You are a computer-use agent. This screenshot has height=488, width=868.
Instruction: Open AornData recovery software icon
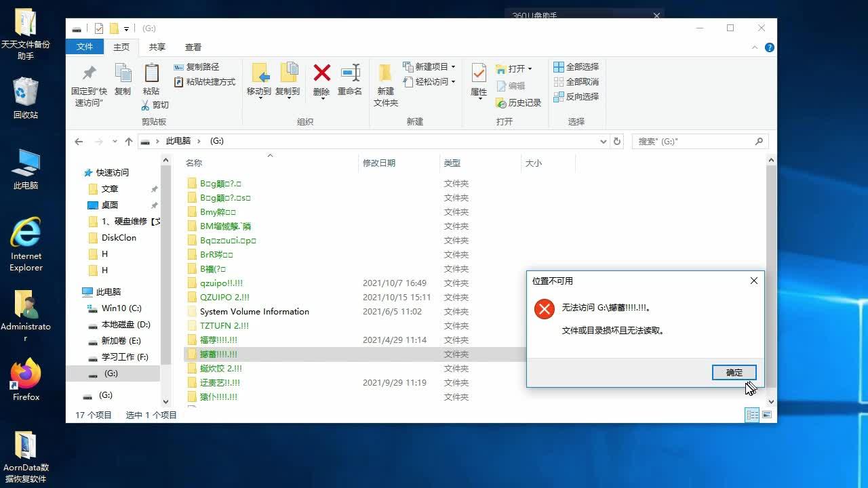26,457
